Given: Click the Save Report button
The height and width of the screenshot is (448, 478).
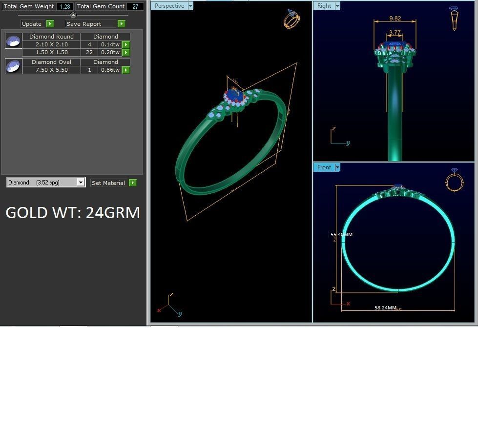Looking at the screenshot, I should click(x=91, y=24).
